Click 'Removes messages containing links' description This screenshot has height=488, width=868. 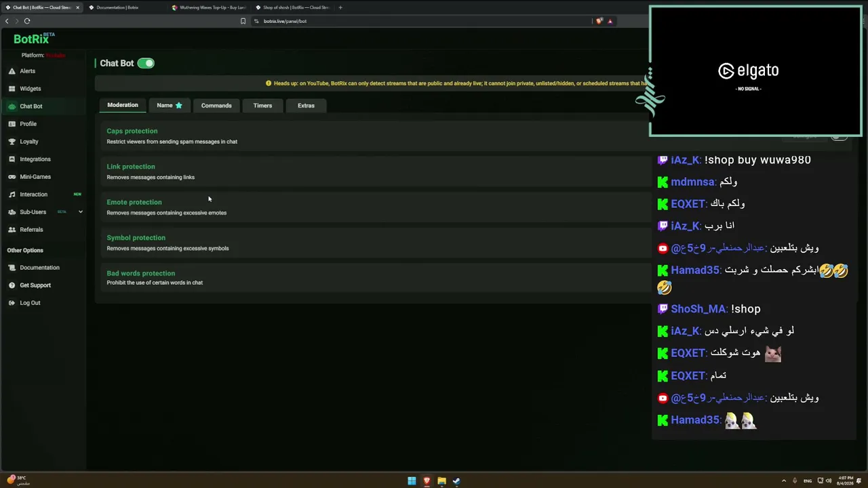pos(151,178)
